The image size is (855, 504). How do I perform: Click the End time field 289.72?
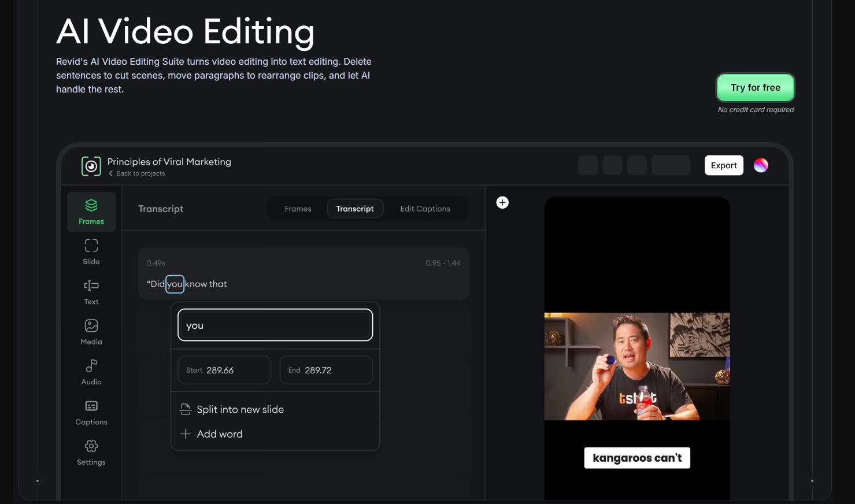(x=326, y=370)
